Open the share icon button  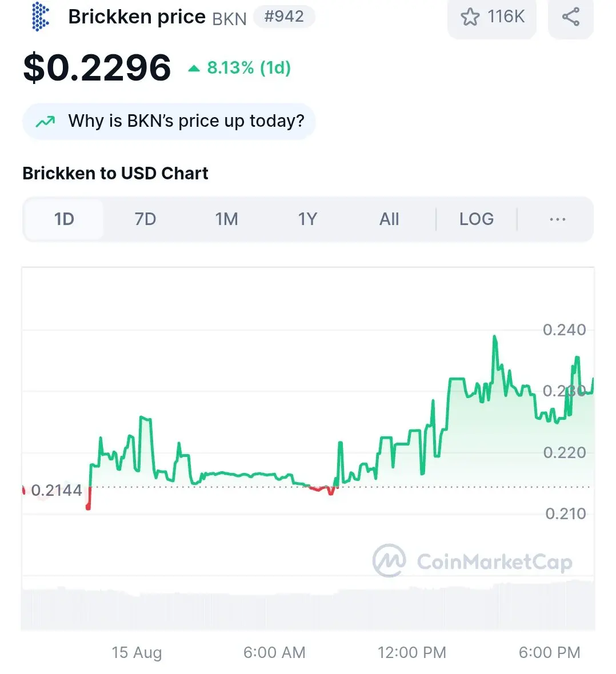pyautogui.click(x=571, y=17)
